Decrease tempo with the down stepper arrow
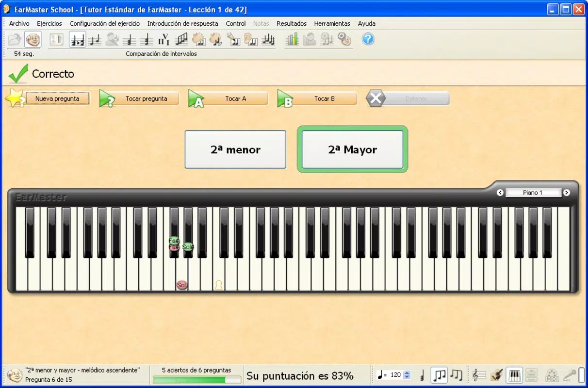Image resolution: width=588 pixels, height=388 pixels. click(x=407, y=377)
